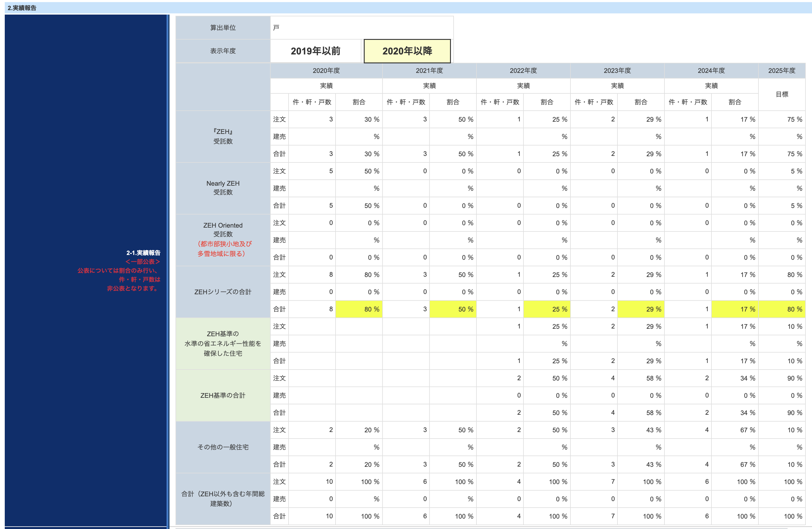Click the ZEH基準の合計 row label

click(223, 395)
